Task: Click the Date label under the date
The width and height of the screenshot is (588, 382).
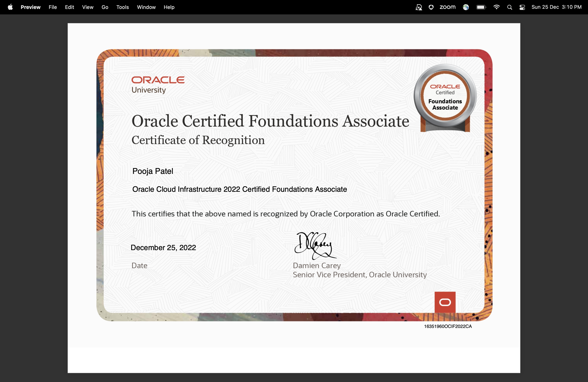Action: [139, 266]
